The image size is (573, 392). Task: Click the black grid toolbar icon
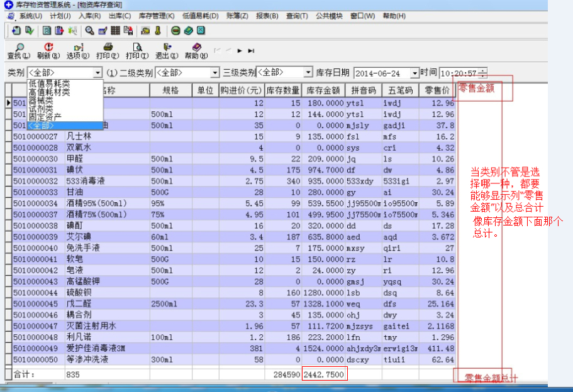pos(116,31)
